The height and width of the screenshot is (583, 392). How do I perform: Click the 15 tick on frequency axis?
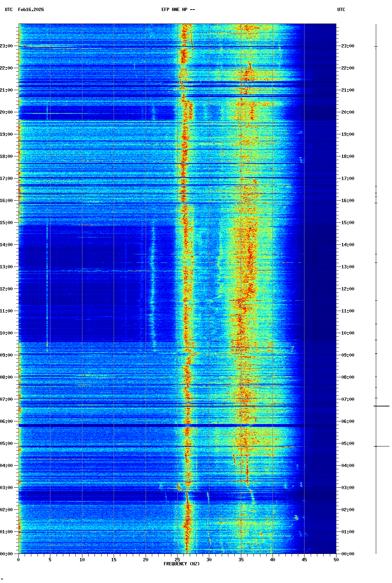click(114, 559)
